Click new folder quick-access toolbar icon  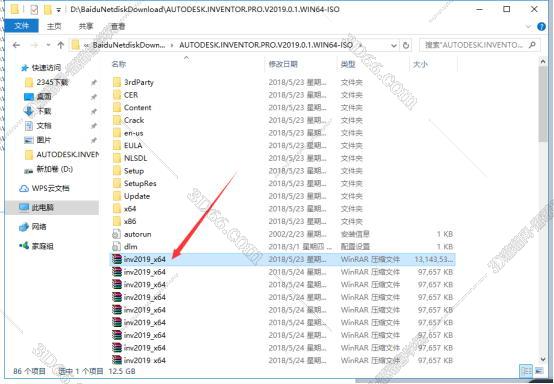[48, 10]
